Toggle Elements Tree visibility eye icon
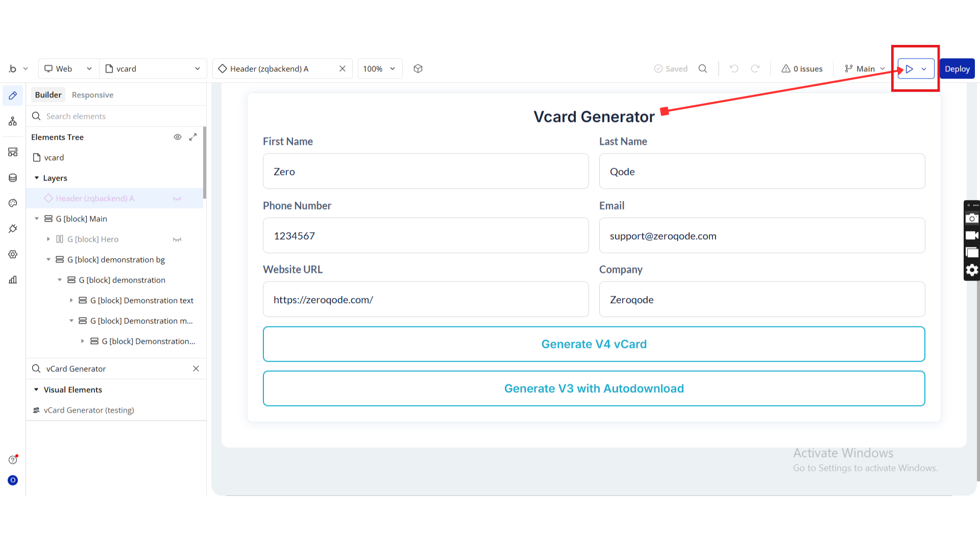The height and width of the screenshot is (551, 980). [178, 137]
